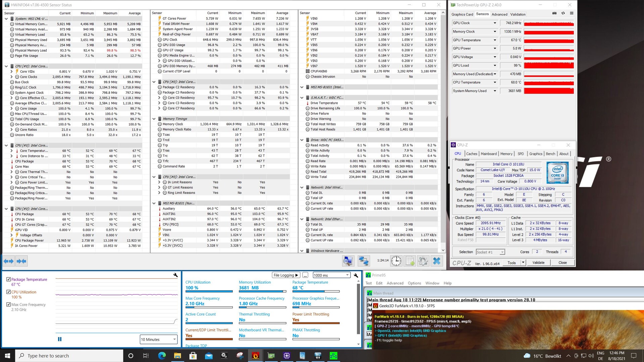Click GPU-Z hamburger menu icon

(572, 13)
